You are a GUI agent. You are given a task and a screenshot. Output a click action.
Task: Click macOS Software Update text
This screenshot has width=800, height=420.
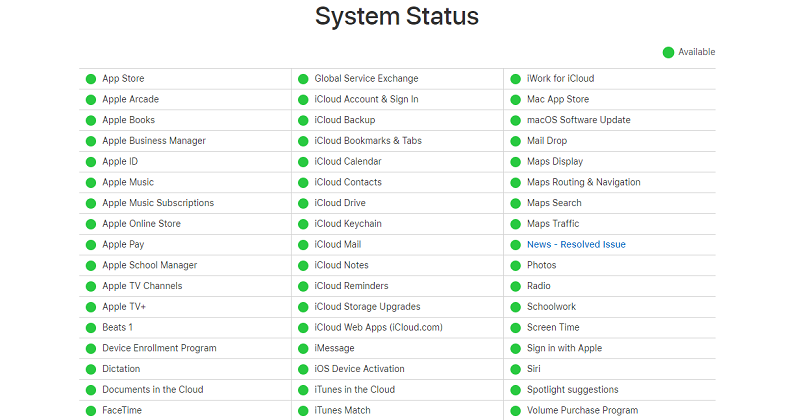point(579,119)
